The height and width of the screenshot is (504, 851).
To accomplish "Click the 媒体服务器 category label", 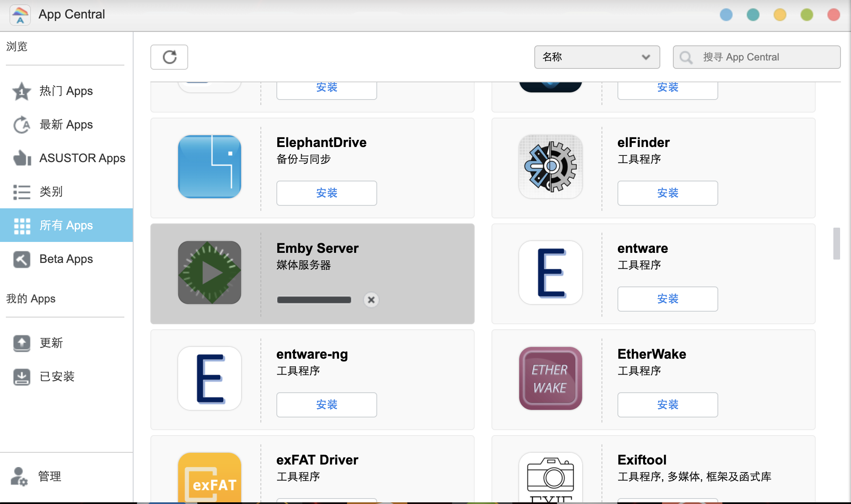I will click(x=304, y=265).
